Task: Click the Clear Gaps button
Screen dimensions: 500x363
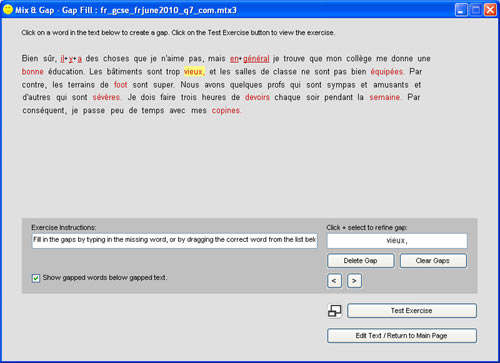Action: click(433, 261)
